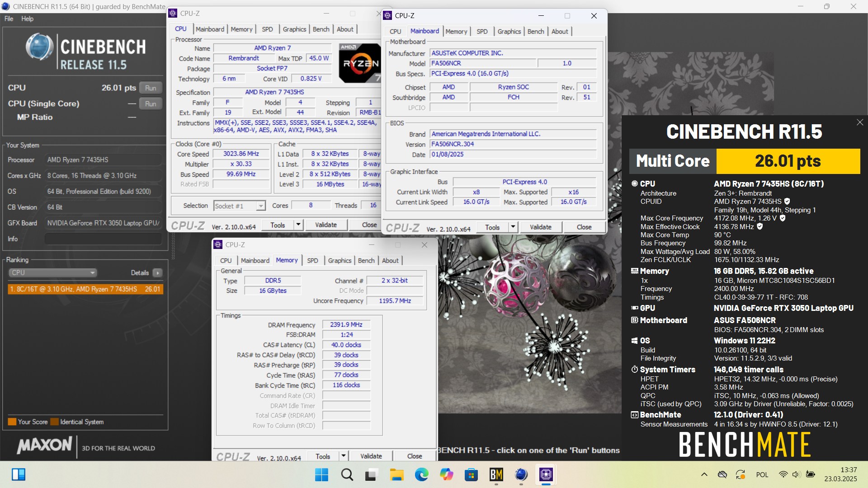Open Tools dropdown arrow in Mainboard window
Image resolution: width=868 pixels, height=488 pixels.
(x=513, y=227)
